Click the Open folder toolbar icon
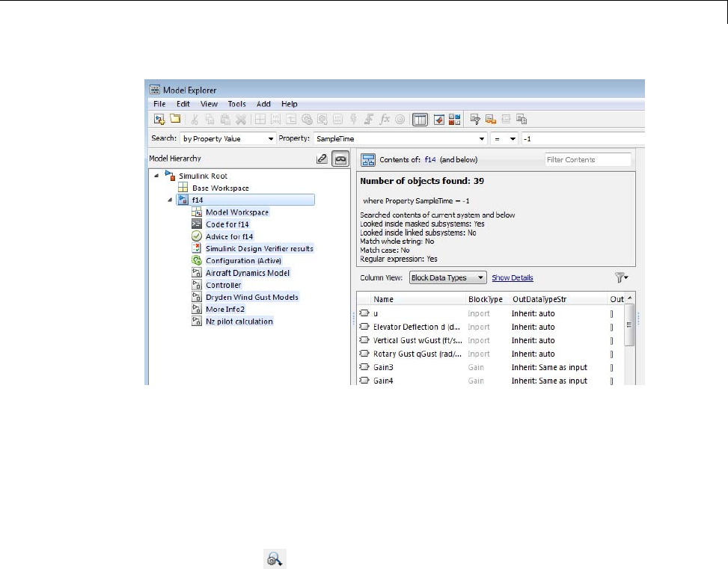 point(175,119)
